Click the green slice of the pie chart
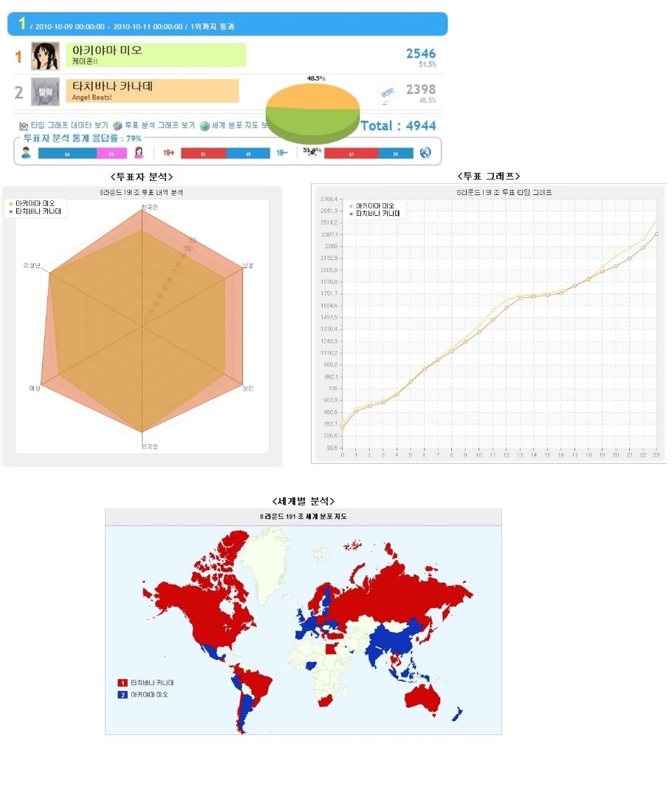This screenshot has width=672, height=812. [x=312, y=124]
